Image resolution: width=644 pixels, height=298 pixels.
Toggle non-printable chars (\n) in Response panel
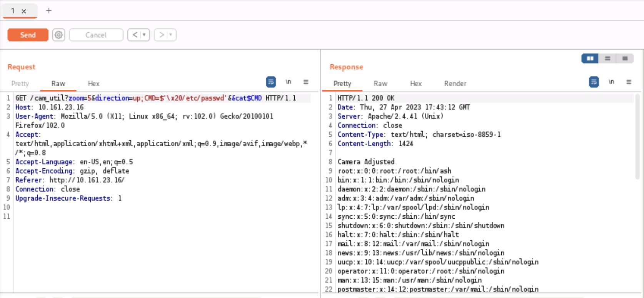tap(612, 82)
